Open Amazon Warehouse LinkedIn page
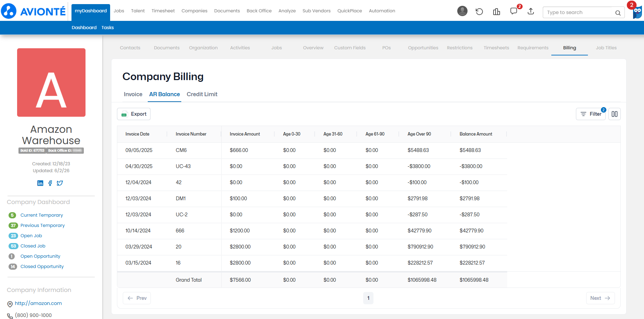644x319 pixels. point(40,183)
